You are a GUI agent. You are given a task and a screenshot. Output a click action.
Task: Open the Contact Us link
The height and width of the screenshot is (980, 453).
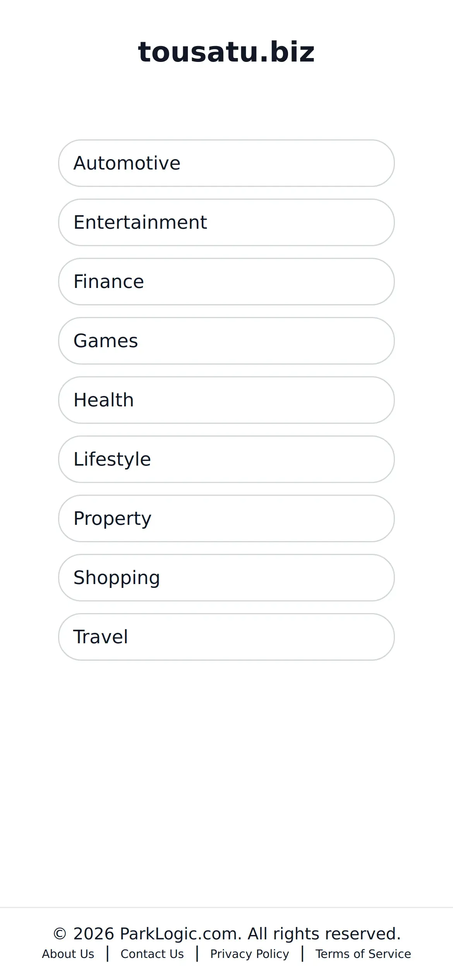[152, 954]
